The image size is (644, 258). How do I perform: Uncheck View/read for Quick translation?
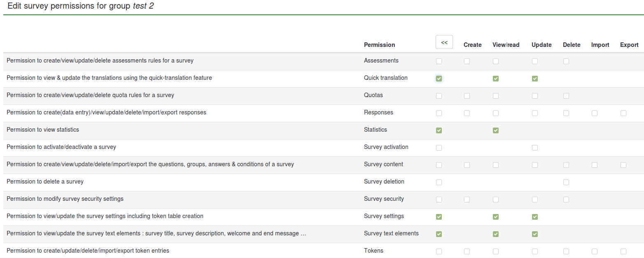click(x=495, y=79)
